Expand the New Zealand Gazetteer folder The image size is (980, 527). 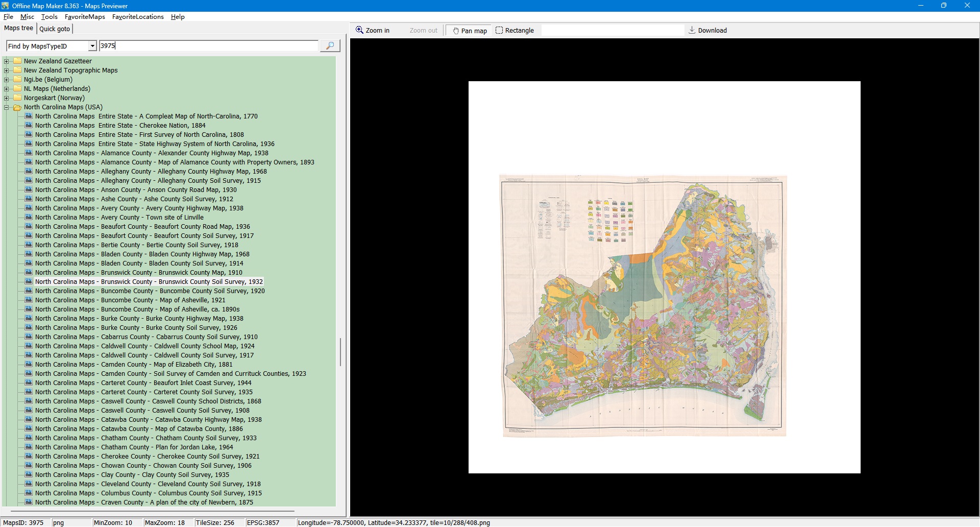pyautogui.click(x=7, y=61)
